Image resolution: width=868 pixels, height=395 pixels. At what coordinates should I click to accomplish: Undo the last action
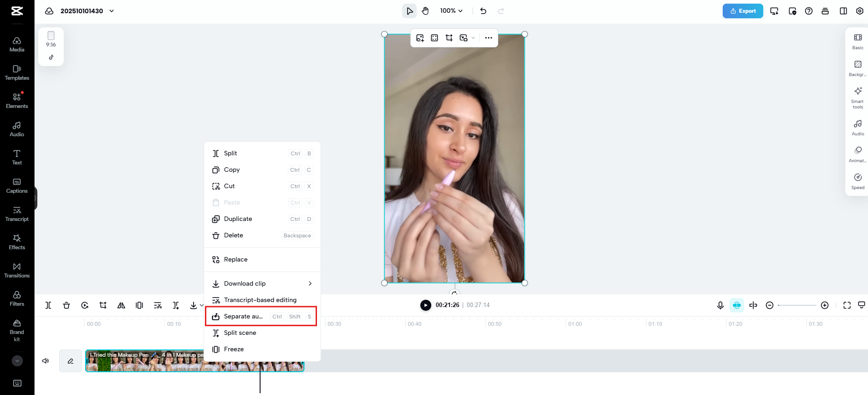pos(483,11)
